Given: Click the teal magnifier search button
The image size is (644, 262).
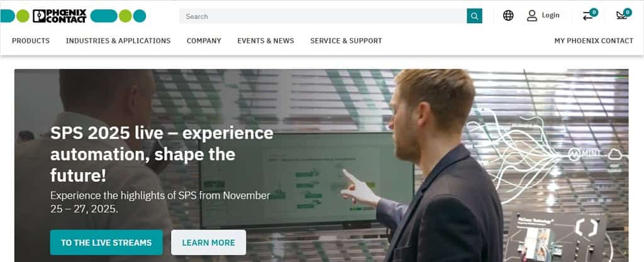Looking at the screenshot, I should pyautogui.click(x=474, y=16).
